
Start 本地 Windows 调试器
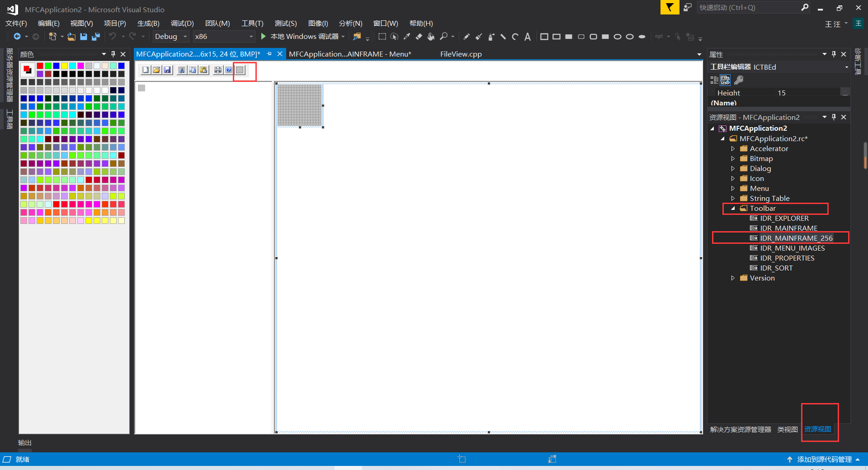[300, 37]
